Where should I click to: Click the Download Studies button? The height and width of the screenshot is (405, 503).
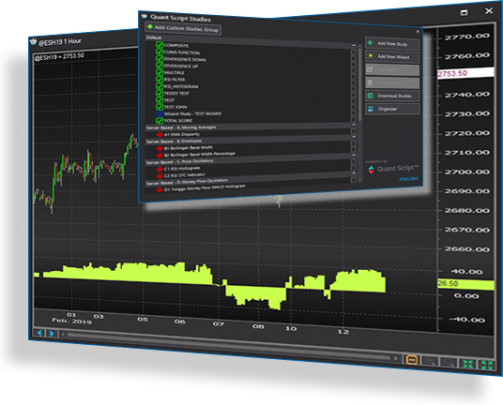click(392, 96)
